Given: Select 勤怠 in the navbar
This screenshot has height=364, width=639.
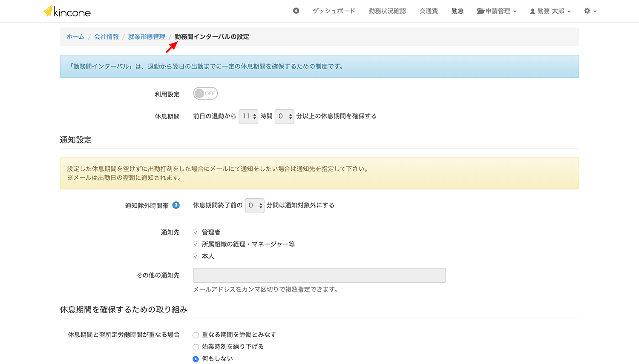Looking at the screenshot, I should click(x=458, y=11).
